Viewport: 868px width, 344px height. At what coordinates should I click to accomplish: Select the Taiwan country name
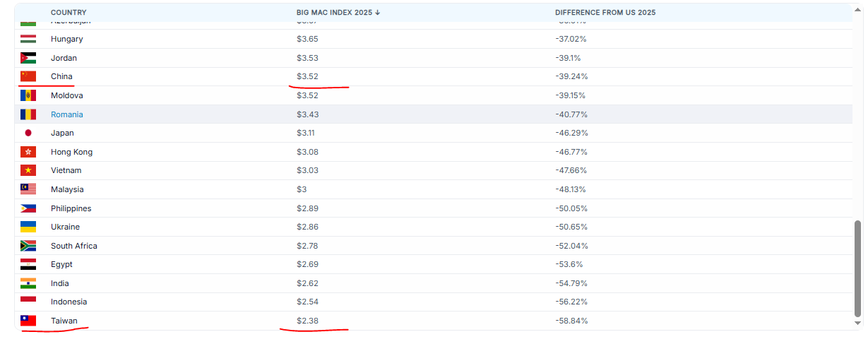coord(64,321)
